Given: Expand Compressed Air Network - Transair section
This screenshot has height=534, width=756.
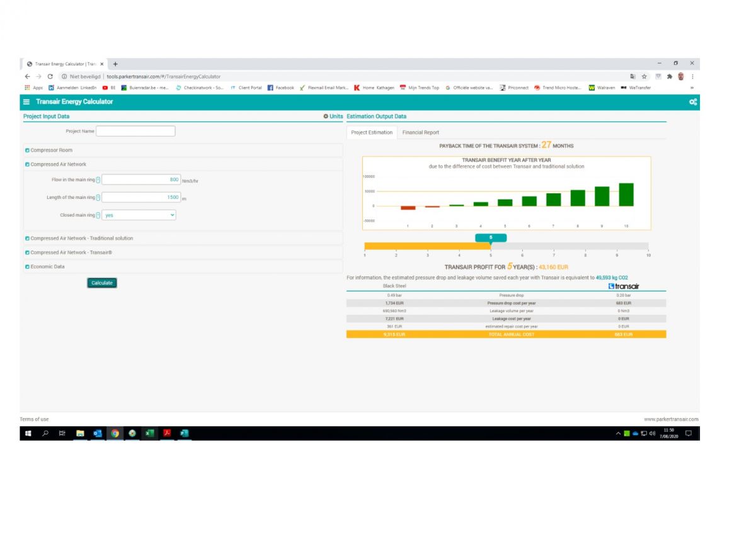Looking at the screenshot, I should 183,253.
